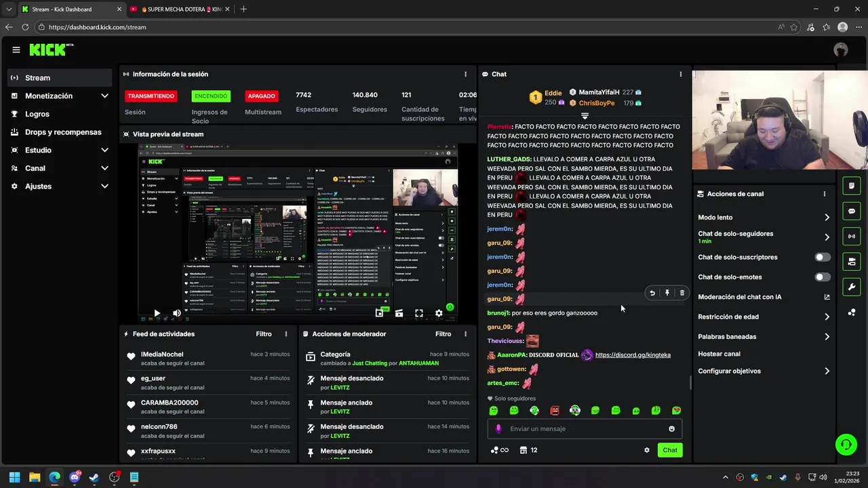Open Acciones de canal three-dot menu

pos(825,194)
